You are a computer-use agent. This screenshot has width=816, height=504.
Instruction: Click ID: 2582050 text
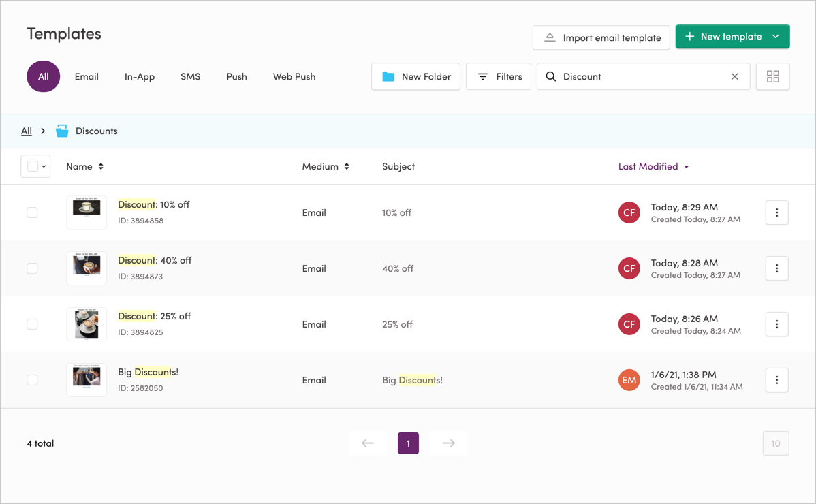(x=140, y=388)
